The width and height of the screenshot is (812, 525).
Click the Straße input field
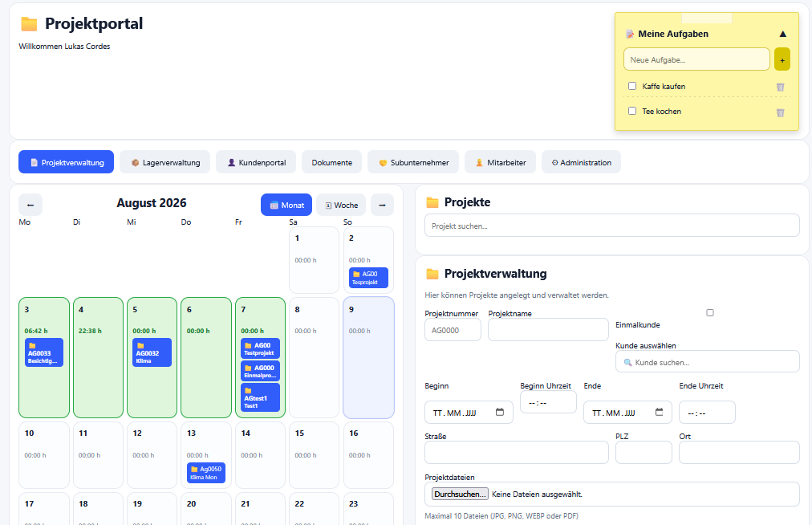pyautogui.click(x=516, y=453)
